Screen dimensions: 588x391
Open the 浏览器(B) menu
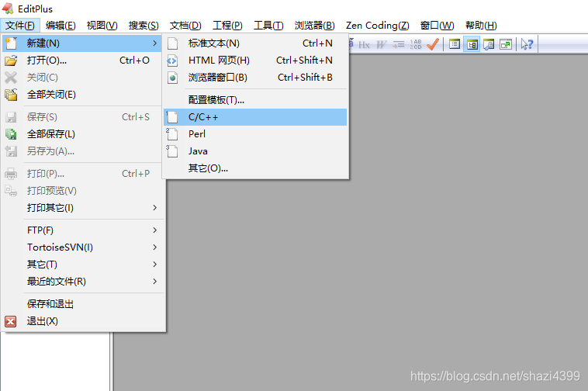tap(315, 26)
